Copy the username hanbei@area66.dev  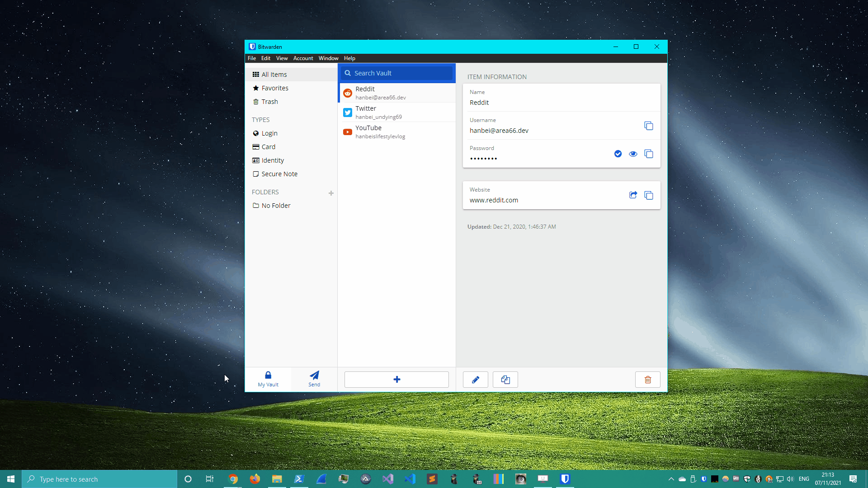(x=648, y=126)
